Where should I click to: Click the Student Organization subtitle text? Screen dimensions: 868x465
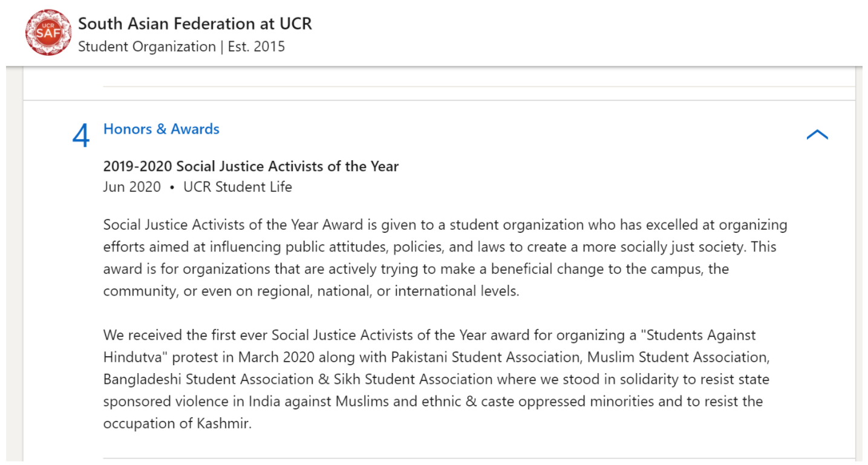(147, 47)
